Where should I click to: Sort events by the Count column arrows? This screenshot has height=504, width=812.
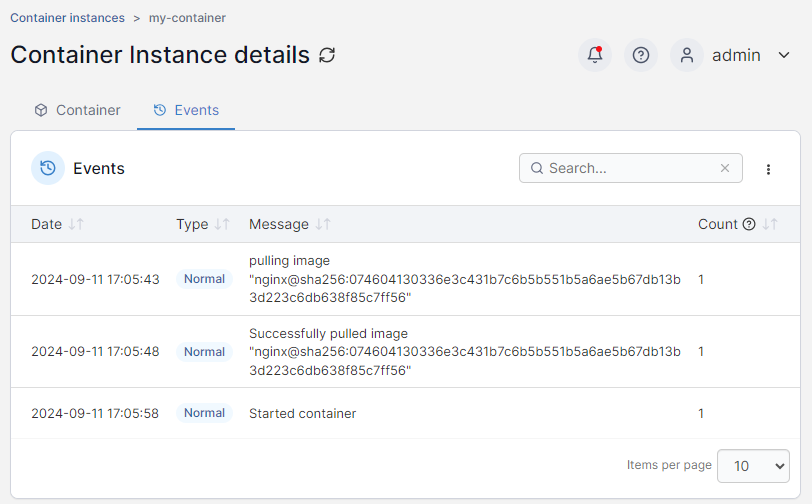[x=770, y=224]
